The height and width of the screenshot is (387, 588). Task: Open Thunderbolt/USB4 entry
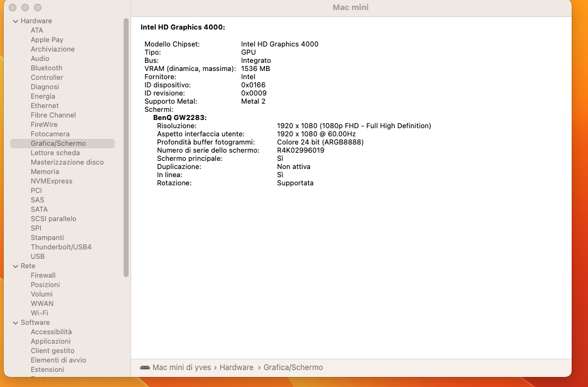tap(61, 247)
